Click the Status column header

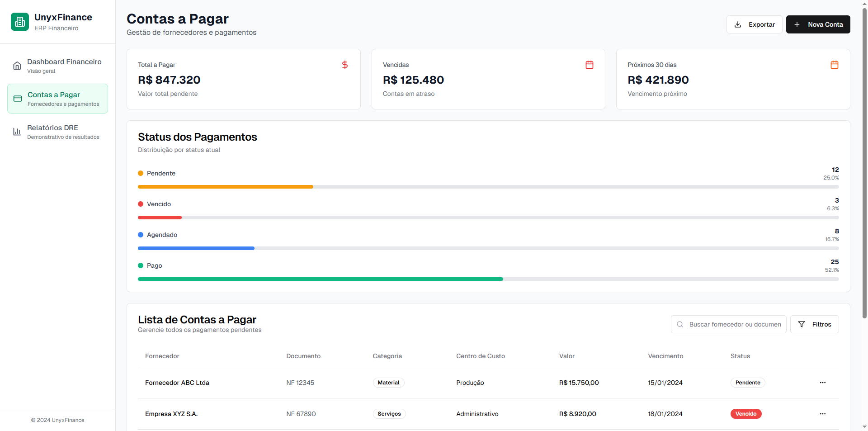740,356
